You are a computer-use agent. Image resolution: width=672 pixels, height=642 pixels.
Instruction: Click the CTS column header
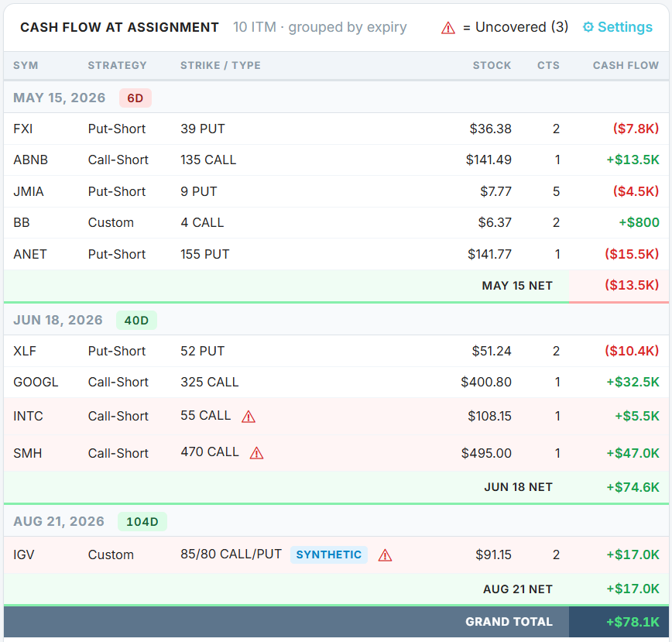pyautogui.click(x=548, y=65)
